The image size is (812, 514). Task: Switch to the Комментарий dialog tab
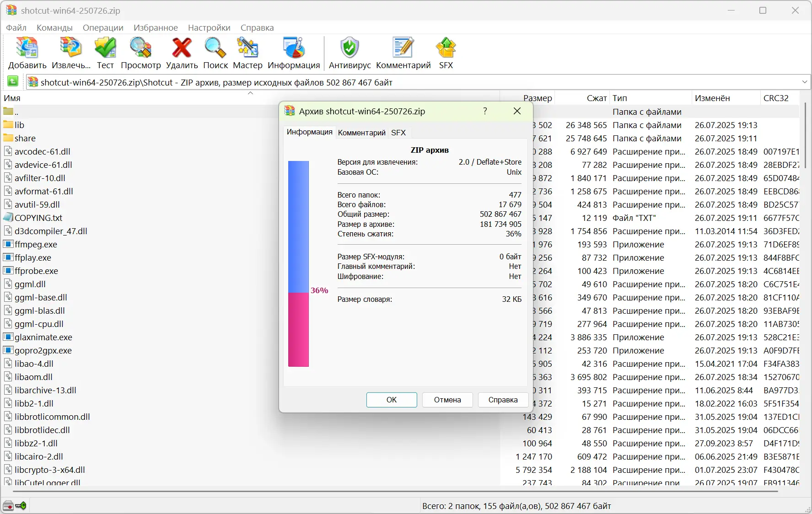coord(361,133)
